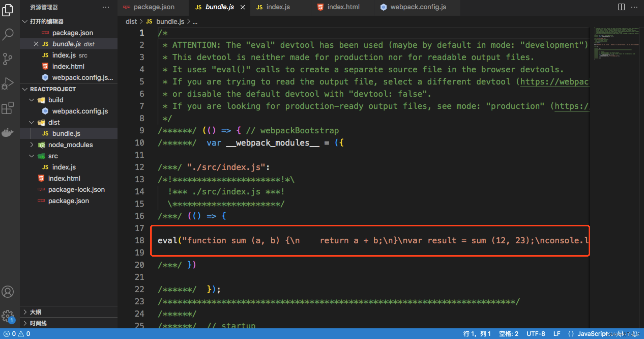Change line ending via LF status item
The image size is (644, 339).
pyautogui.click(x=557, y=334)
